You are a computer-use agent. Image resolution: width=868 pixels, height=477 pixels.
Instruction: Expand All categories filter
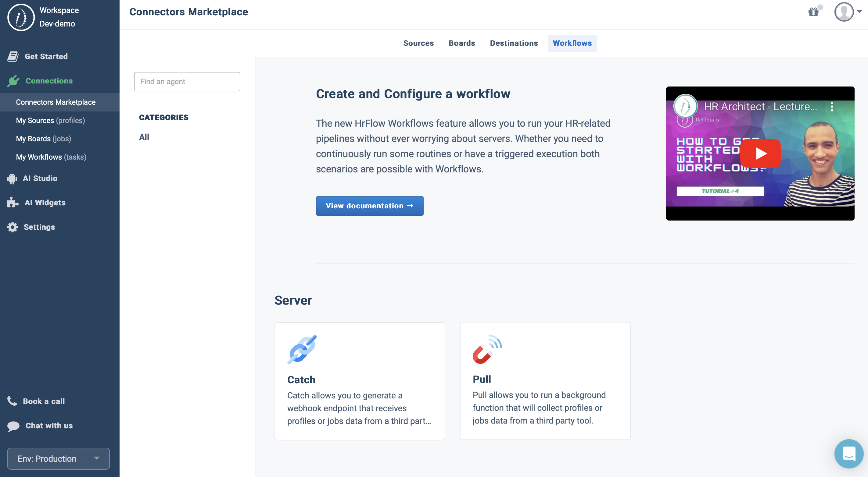(143, 136)
